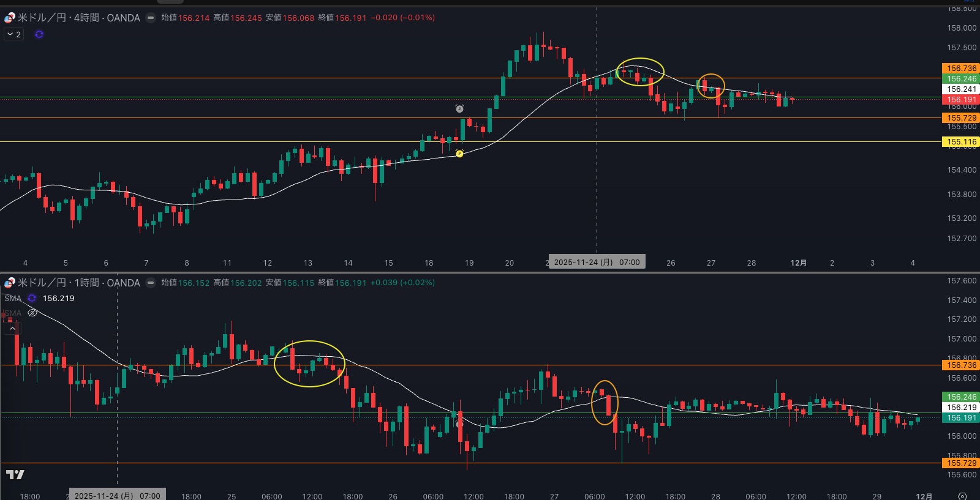Toggle the minus status button on 4-hour chart
Screen dimensions: 980x500
point(151,18)
